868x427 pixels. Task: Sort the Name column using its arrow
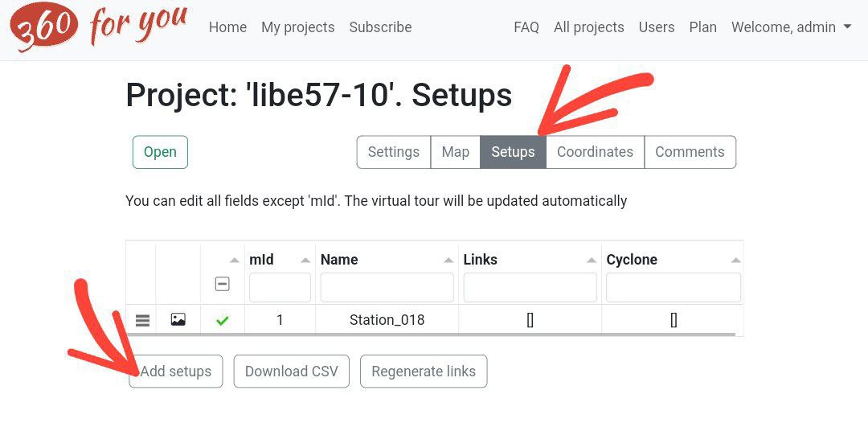coord(448,261)
